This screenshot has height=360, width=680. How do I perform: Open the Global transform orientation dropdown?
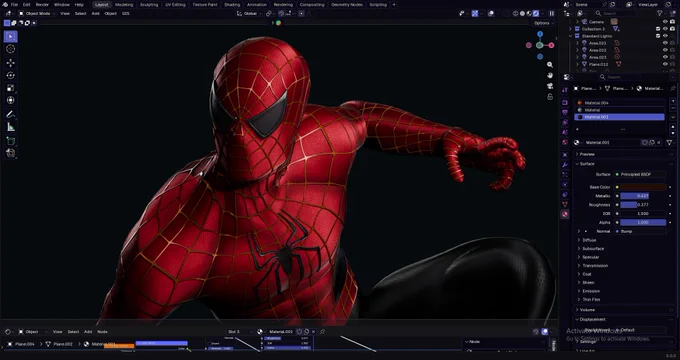point(250,13)
